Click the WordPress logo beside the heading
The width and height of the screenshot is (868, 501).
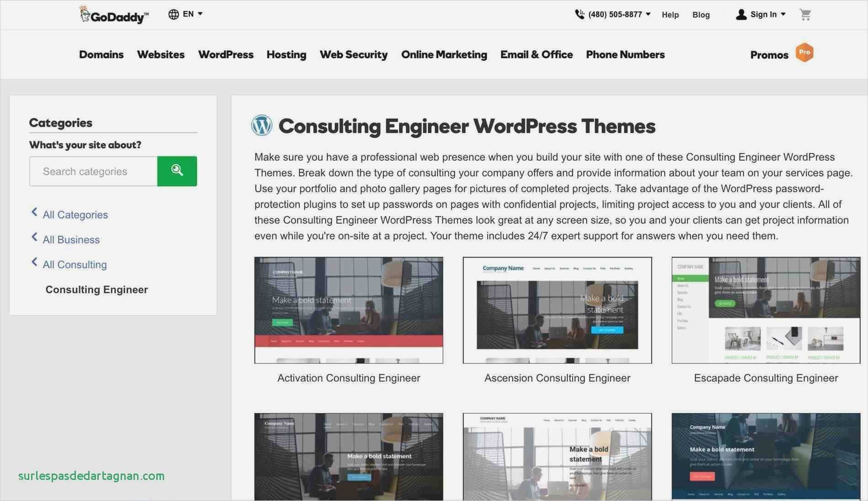click(x=262, y=125)
